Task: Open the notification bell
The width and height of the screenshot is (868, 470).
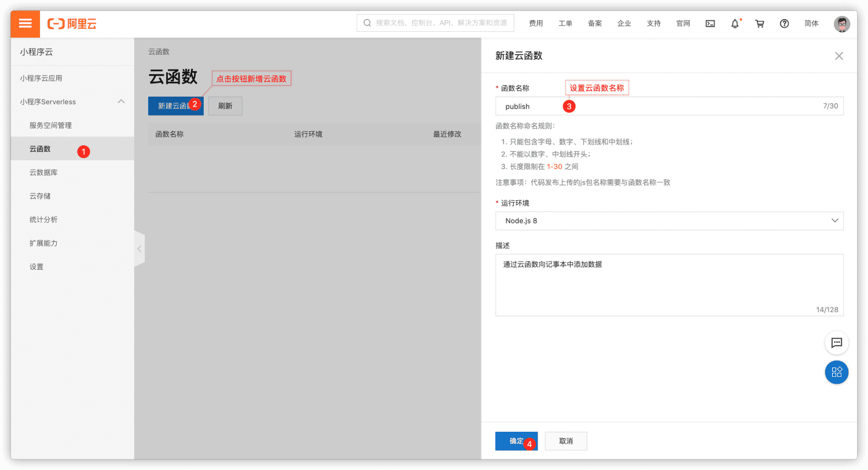Action: pos(735,24)
